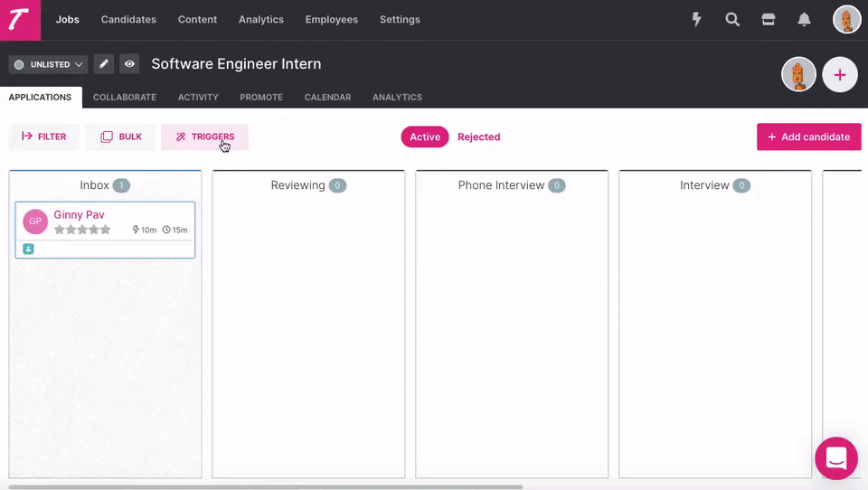Switch to Active applications view

[425, 137]
